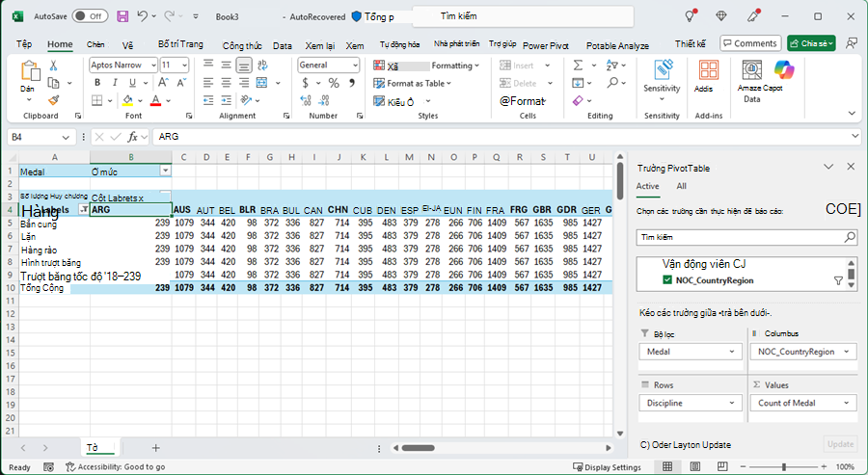868x475 pixels.
Task: Open Add-ins from the ribbon
Action: [x=708, y=76]
